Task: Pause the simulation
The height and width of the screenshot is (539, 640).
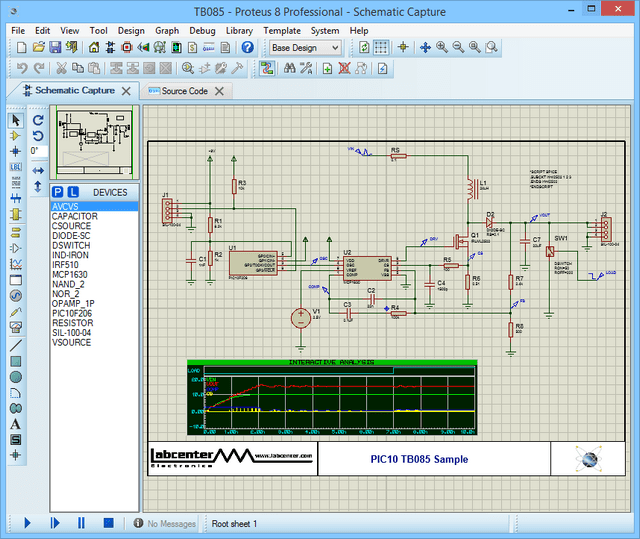Action: click(x=81, y=523)
